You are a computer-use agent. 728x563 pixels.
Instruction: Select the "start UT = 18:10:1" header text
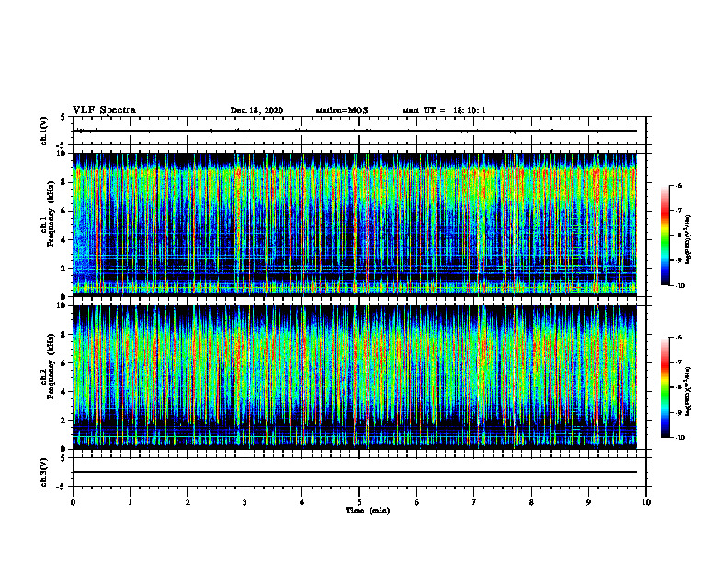point(444,110)
